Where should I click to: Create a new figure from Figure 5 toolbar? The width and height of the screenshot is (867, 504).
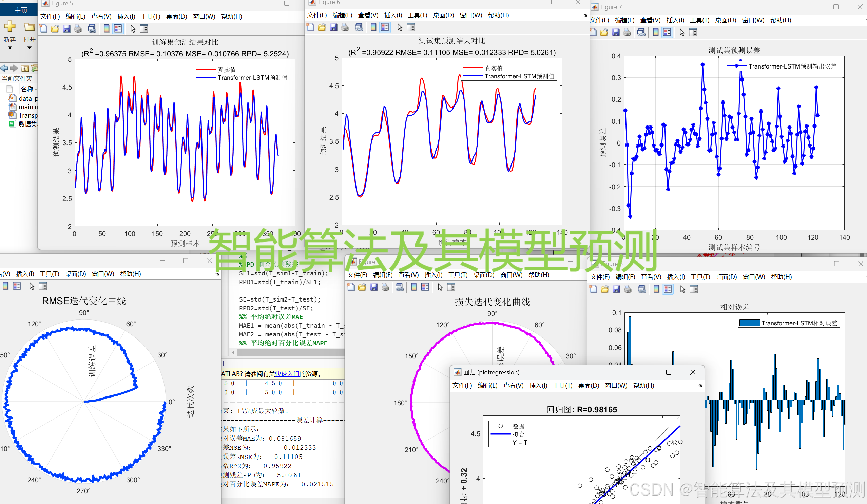[x=43, y=28]
